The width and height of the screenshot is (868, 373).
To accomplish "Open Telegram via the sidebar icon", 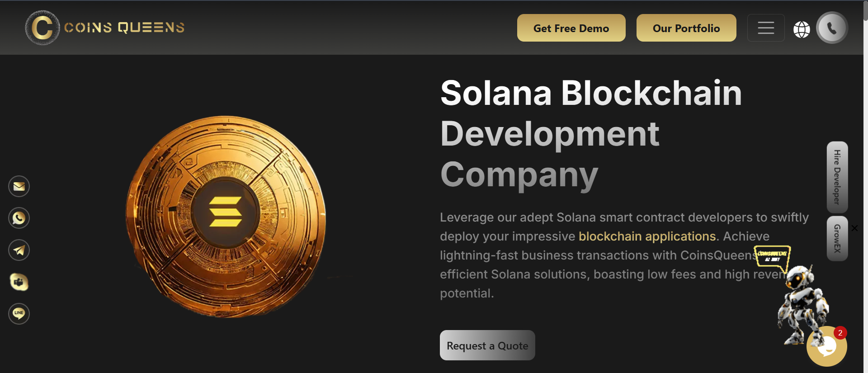I will point(19,250).
